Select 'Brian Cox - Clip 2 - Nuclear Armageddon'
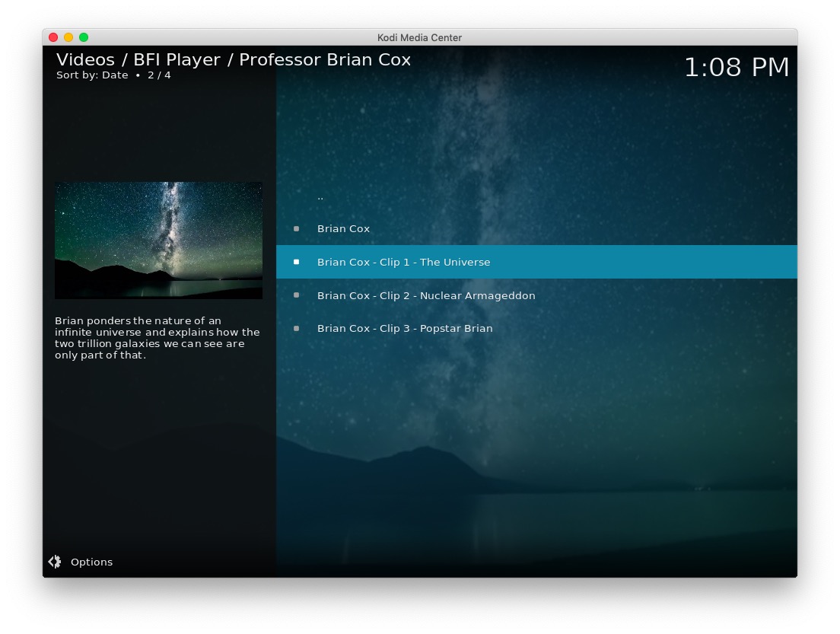Screen dimensions: 840x634 coord(426,295)
